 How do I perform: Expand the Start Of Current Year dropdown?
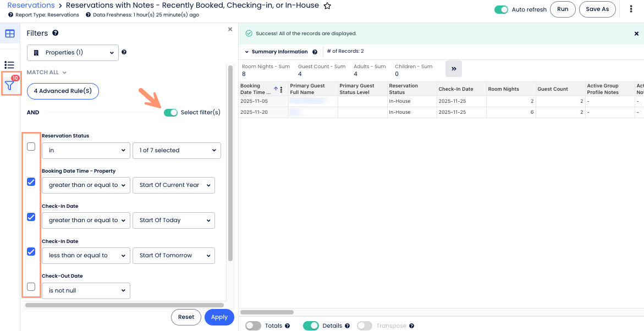point(174,185)
